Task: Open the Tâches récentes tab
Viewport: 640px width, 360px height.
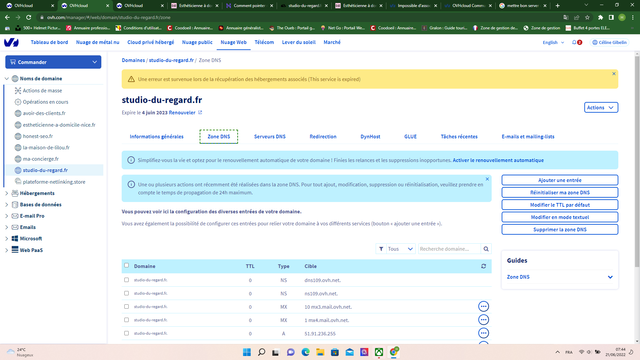Action: (x=459, y=137)
